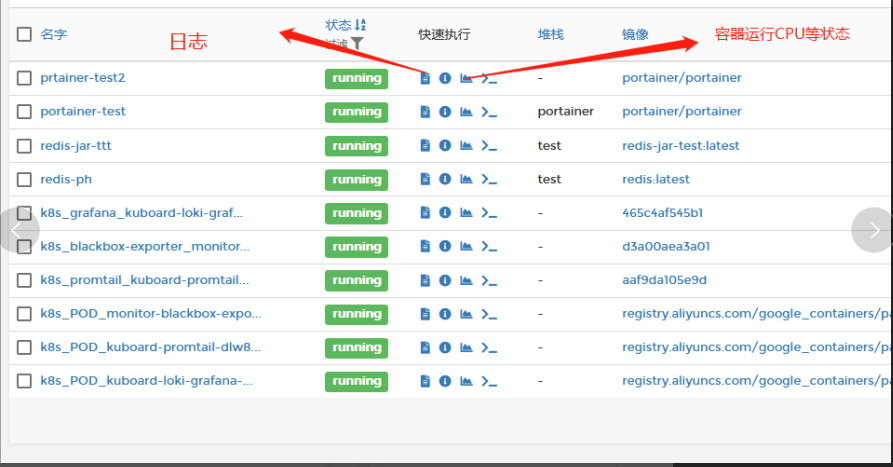Open stats chart icon for portainer-test

[466, 112]
